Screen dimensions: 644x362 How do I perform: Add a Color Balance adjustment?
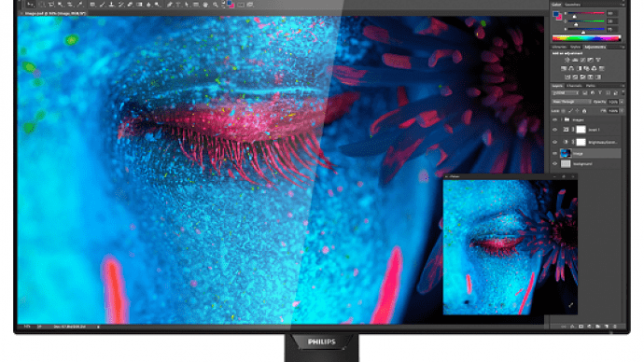click(x=571, y=68)
